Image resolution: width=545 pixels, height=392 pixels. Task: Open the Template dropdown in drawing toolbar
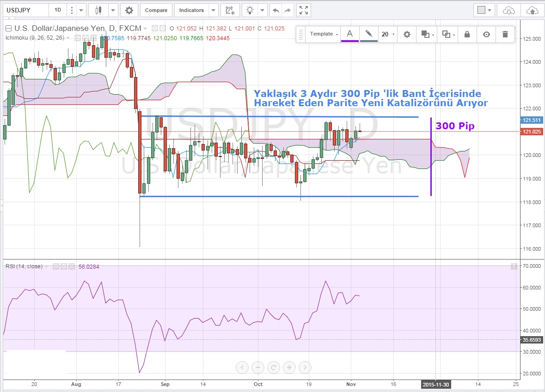coord(323,34)
